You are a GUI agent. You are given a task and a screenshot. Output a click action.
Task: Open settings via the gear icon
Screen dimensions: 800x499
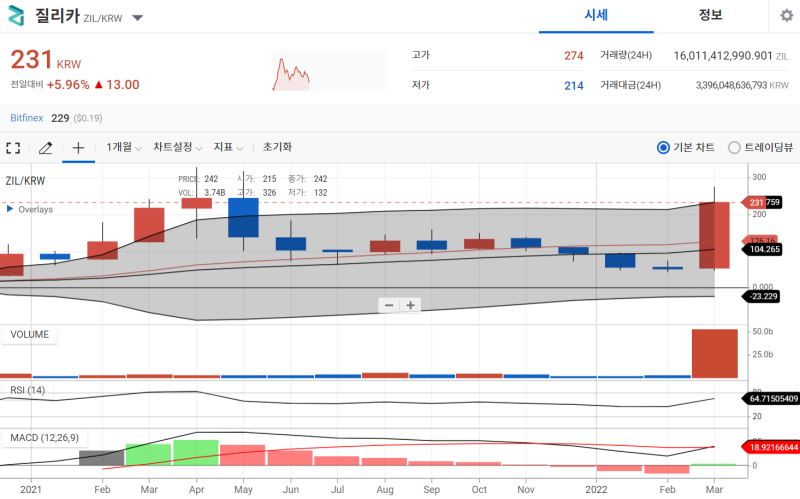[x=787, y=15]
